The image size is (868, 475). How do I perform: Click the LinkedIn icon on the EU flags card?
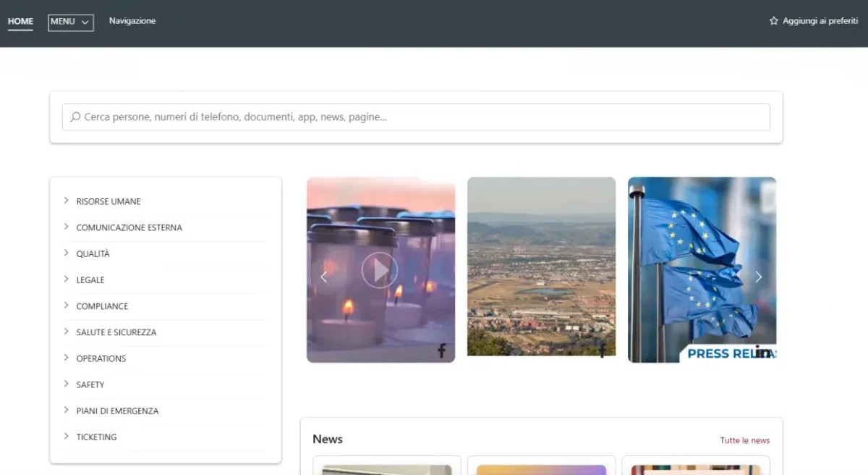tap(762, 352)
